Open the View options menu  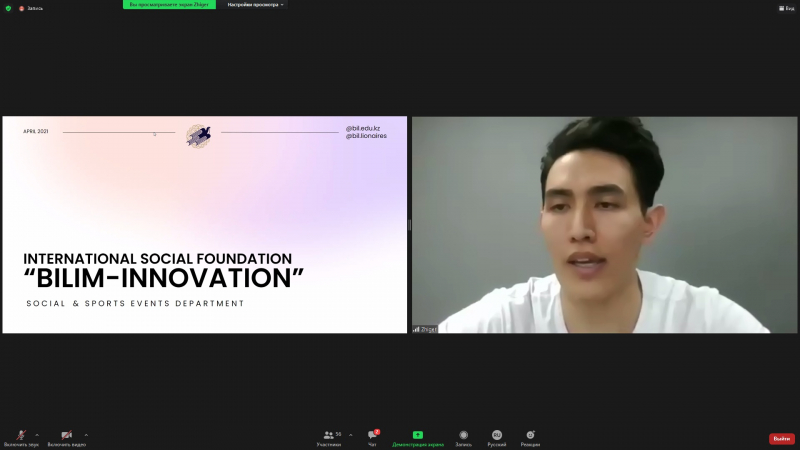[x=786, y=8]
